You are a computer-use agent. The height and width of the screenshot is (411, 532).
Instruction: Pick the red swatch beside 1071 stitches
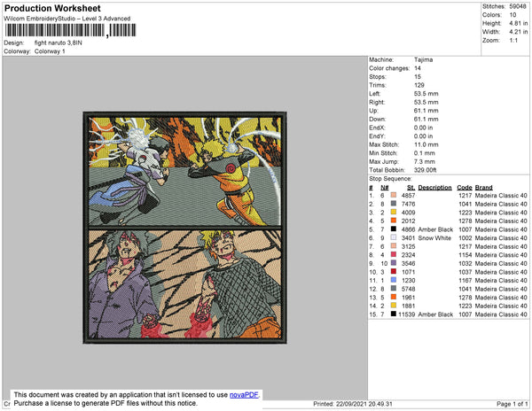[393, 271]
